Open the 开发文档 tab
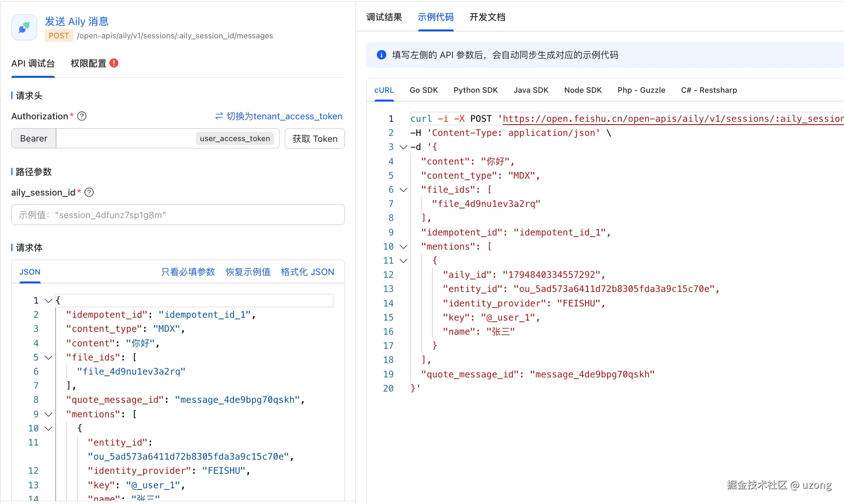This screenshot has height=504, width=844. [x=487, y=17]
